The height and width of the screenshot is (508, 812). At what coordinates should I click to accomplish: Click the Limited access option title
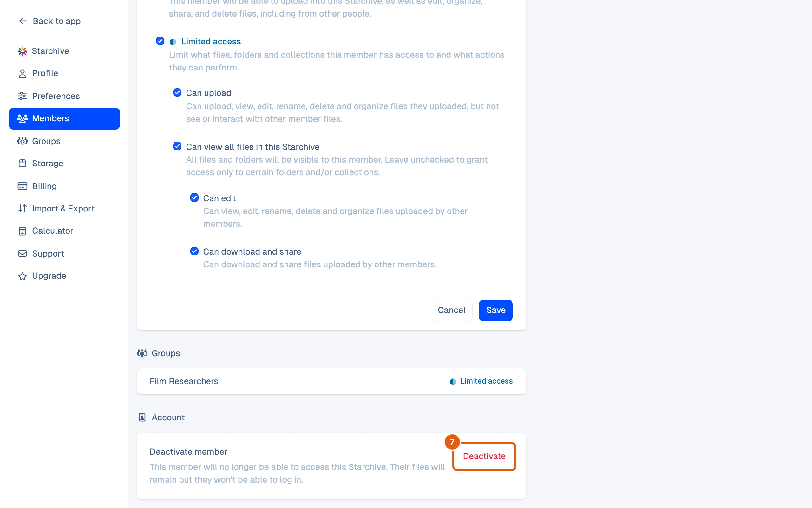[x=211, y=42]
